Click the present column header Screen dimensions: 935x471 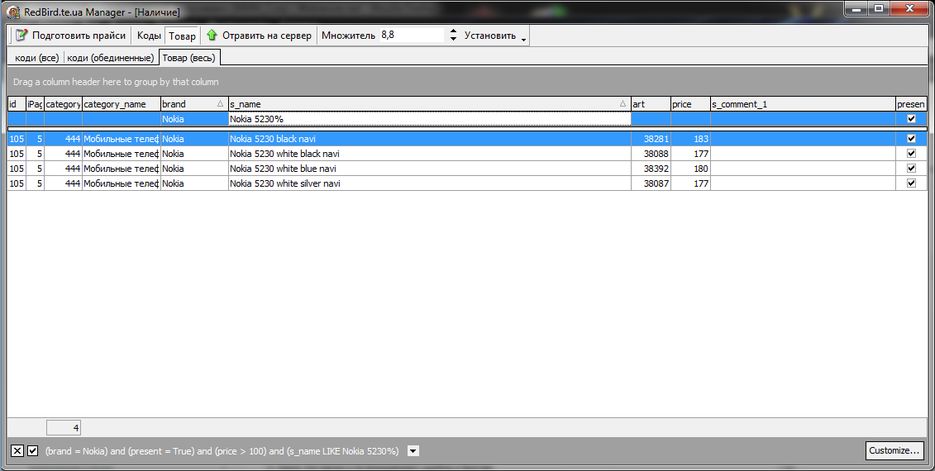(x=911, y=104)
